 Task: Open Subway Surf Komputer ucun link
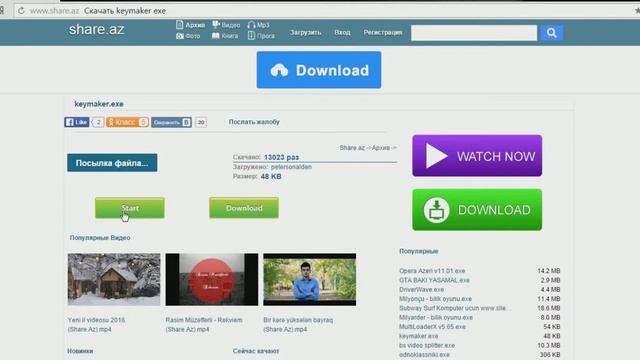(x=455, y=308)
